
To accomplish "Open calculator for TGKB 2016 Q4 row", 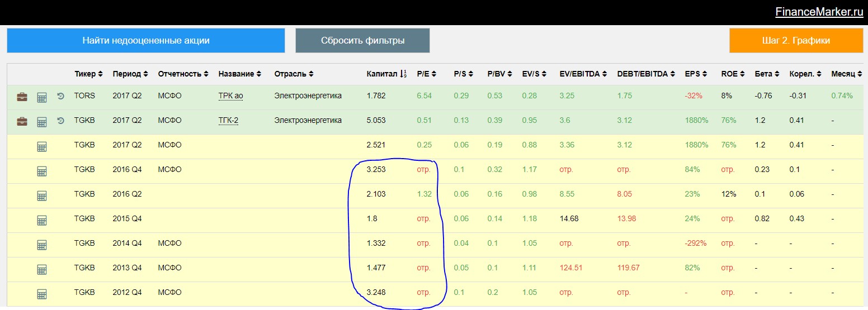I will [42, 170].
